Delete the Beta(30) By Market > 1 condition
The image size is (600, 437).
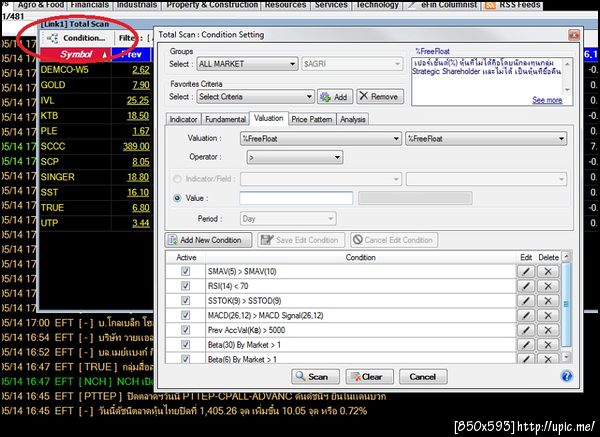pos(548,345)
